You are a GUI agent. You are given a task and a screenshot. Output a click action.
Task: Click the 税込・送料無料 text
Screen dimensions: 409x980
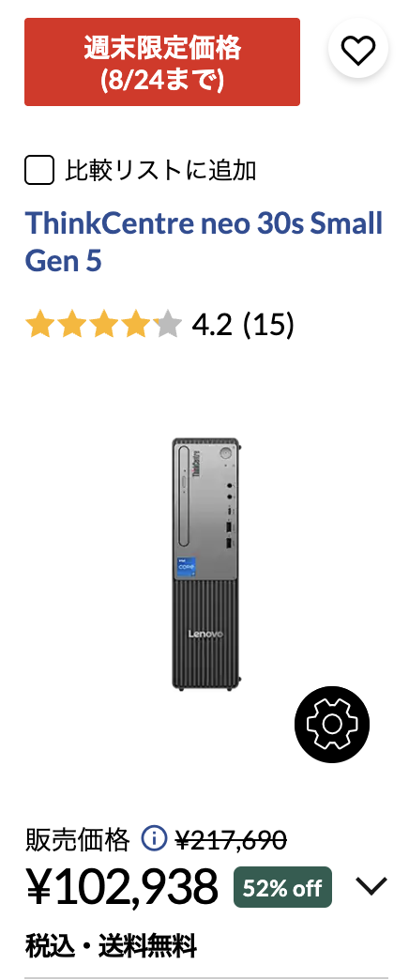[111, 945]
